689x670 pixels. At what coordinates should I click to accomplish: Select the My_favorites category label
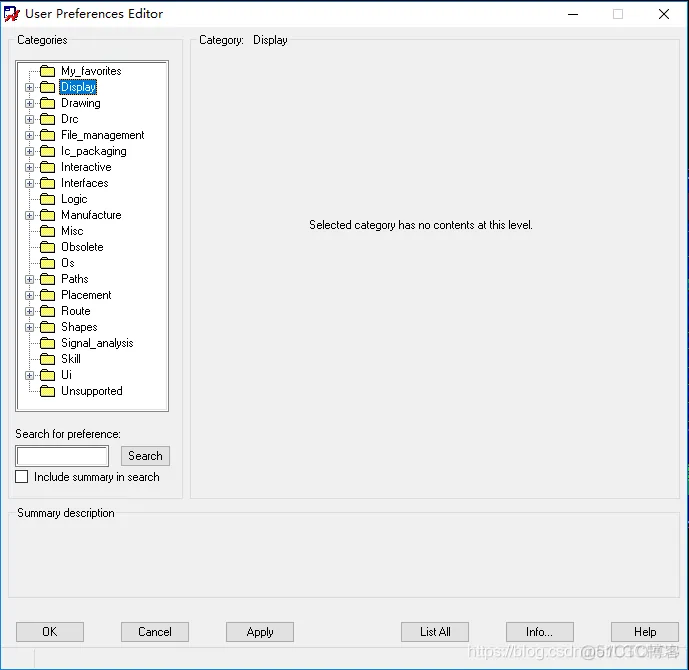click(x=91, y=71)
